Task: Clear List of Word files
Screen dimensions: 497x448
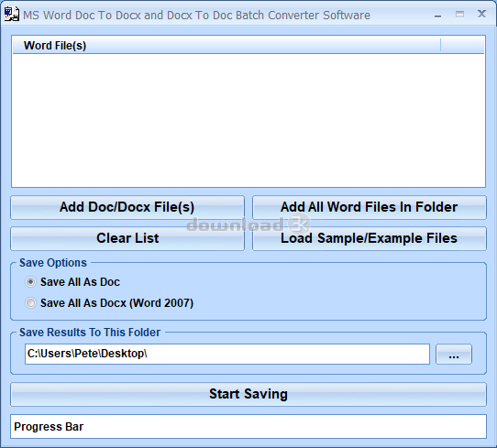Action: click(x=127, y=238)
